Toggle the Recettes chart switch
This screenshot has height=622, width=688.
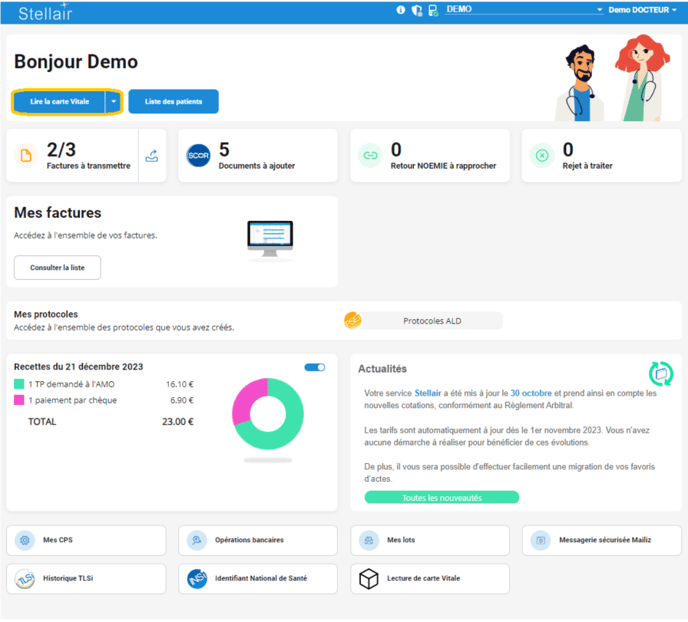(x=315, y=367)
